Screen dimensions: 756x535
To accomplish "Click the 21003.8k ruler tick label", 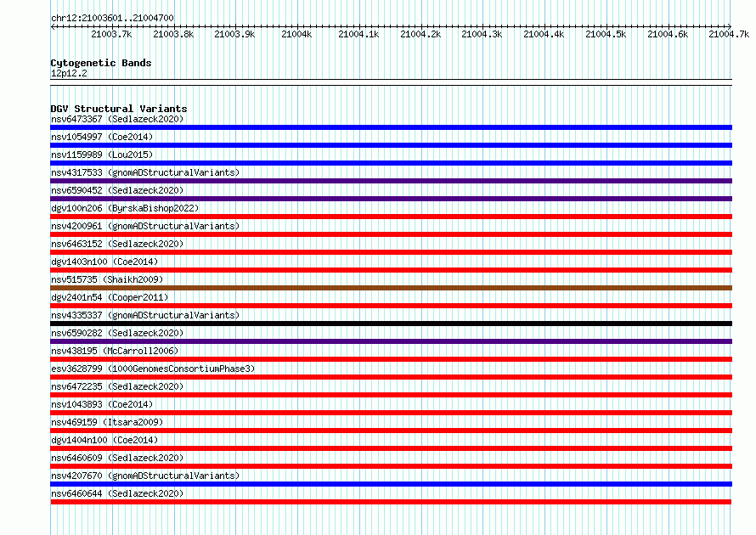I will 173,34.
